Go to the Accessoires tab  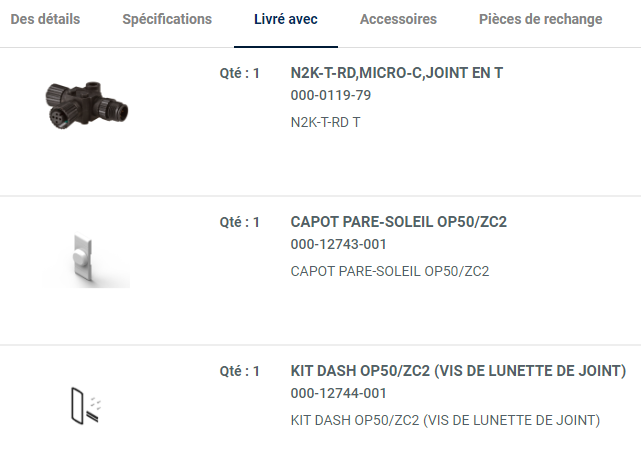[x=398, y=19]
